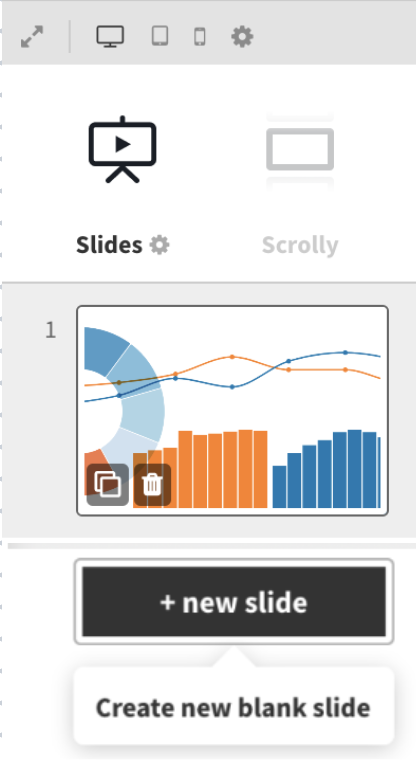The image size is (416, 764).
Task: Click the line chart in the slide thumbnail
Action: (x=232, y=375)
